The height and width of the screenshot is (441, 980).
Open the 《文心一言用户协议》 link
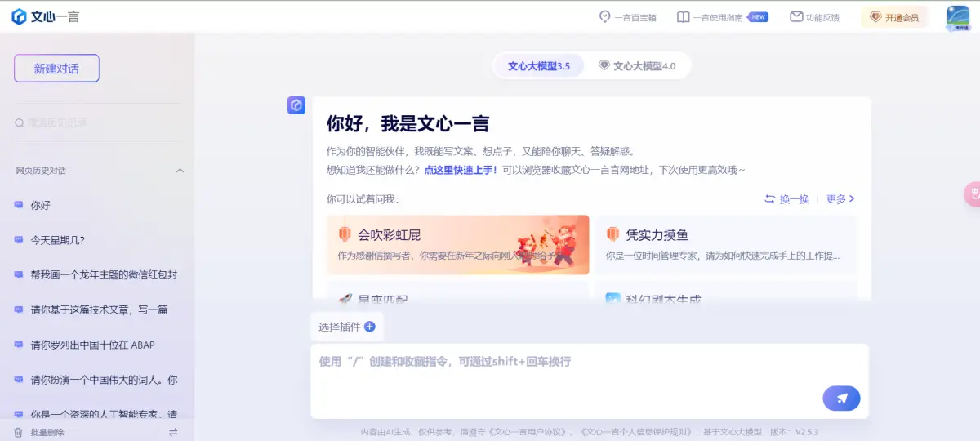[528, 432]
